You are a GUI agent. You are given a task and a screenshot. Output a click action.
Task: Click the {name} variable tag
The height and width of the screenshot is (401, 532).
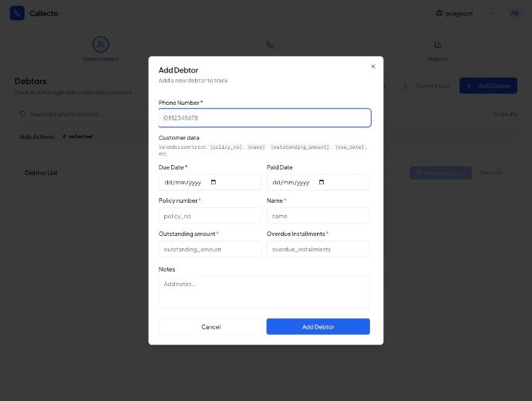click(256, 147)
